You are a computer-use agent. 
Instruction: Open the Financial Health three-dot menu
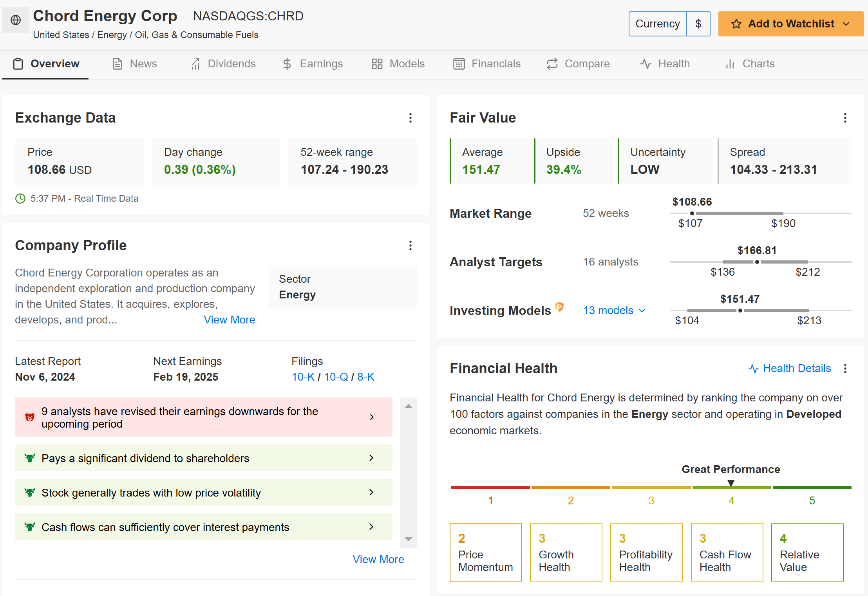click(845, 368)
